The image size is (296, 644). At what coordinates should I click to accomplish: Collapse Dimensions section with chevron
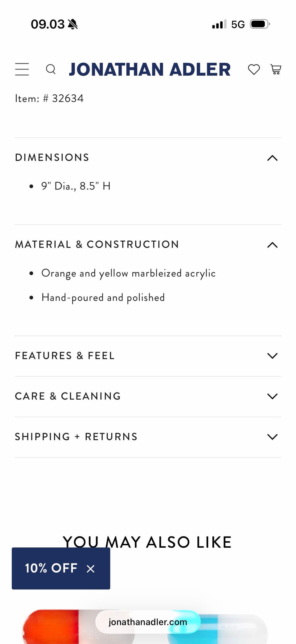(273, 158)
